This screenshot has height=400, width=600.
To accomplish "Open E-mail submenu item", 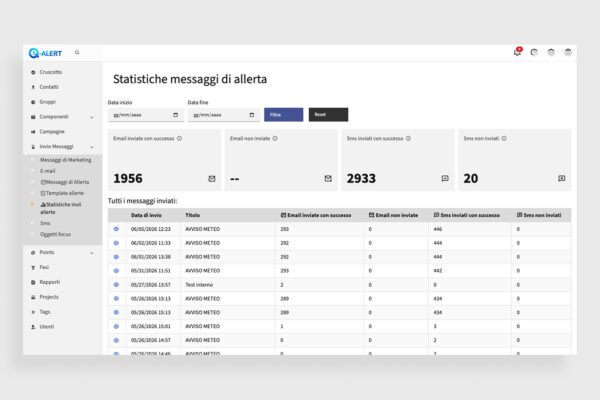I will tap(48, 171).
